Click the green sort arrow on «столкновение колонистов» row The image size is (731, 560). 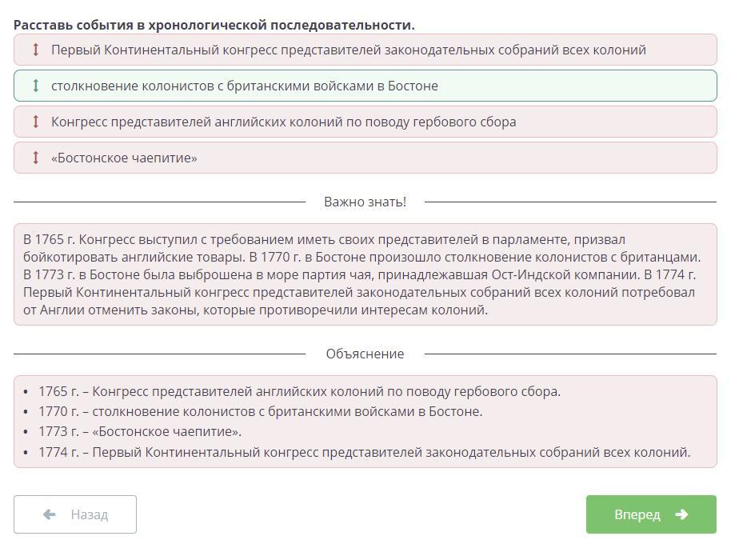35,86
